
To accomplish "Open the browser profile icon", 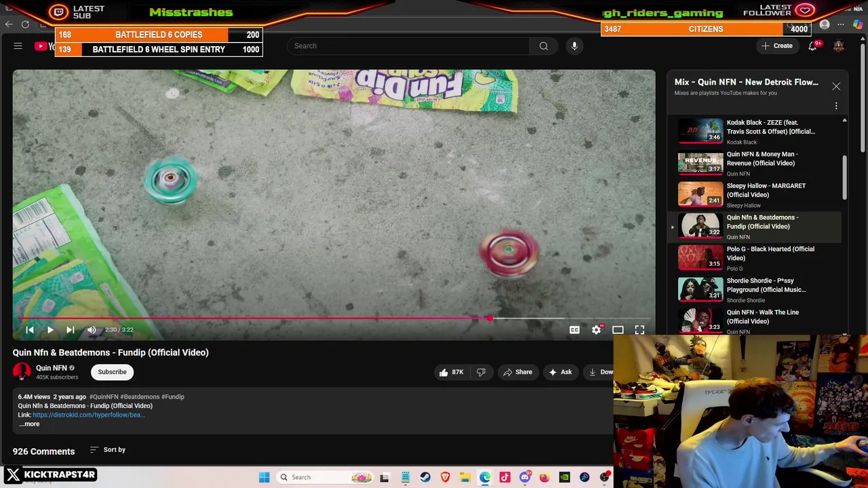I will [x=825, y=24].
